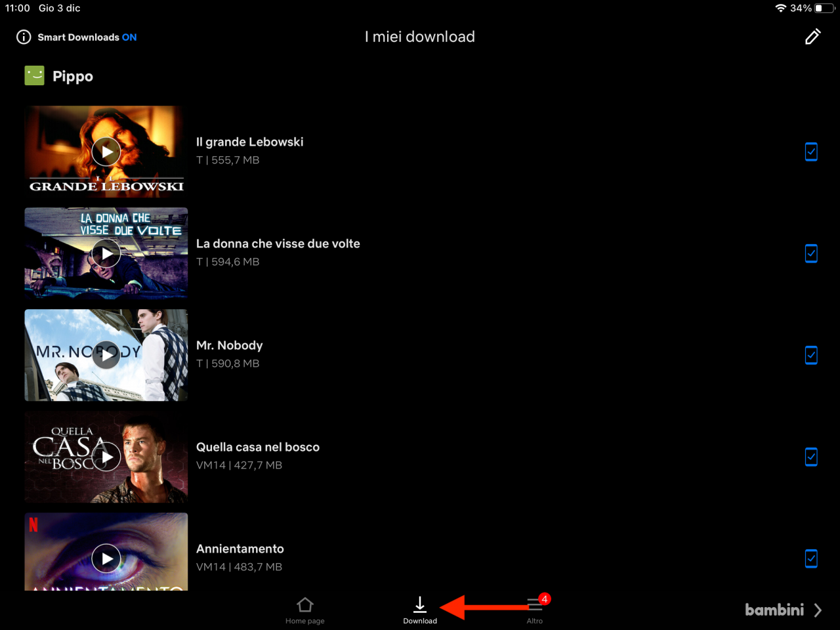This screenshot has width=840, height=630.
Task: Play the Mr. Nobody thumbnail
Action: [x=106, y=355]
